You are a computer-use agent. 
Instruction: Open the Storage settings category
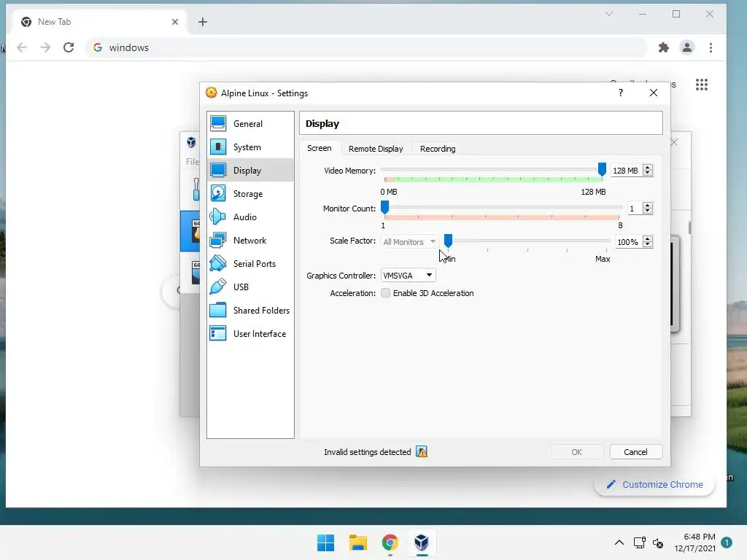point(250,193)
